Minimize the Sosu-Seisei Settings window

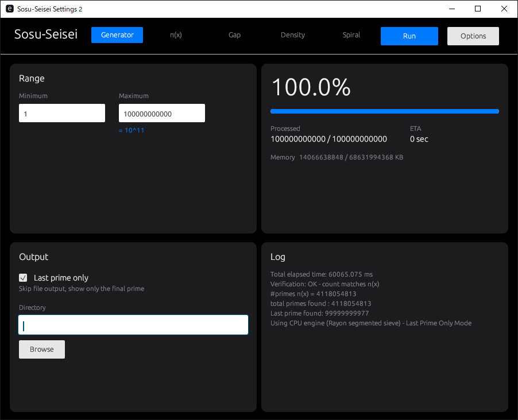pos(451,9)
